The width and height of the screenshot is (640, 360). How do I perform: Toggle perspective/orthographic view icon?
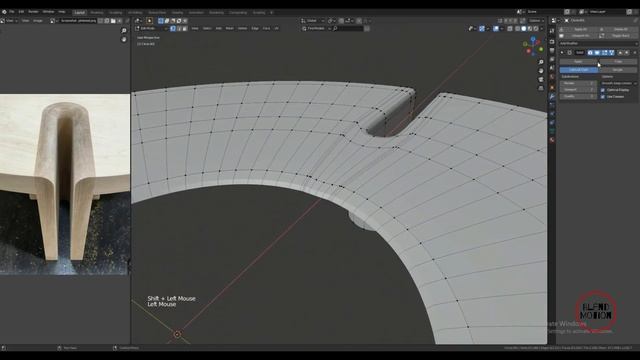pos(541,88)
